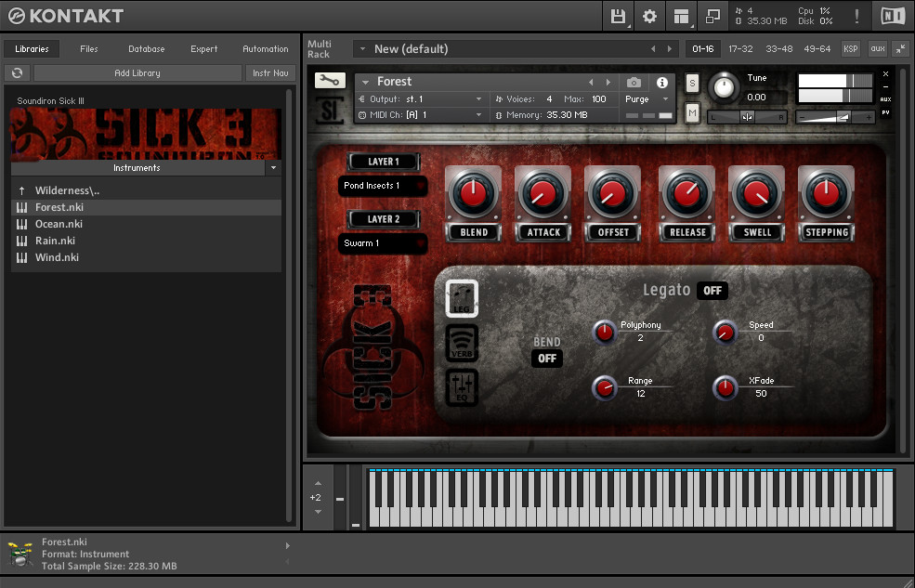Open the save menu floppy disk icon
Screen dimensions: 915x588
[x=618, y=16]
